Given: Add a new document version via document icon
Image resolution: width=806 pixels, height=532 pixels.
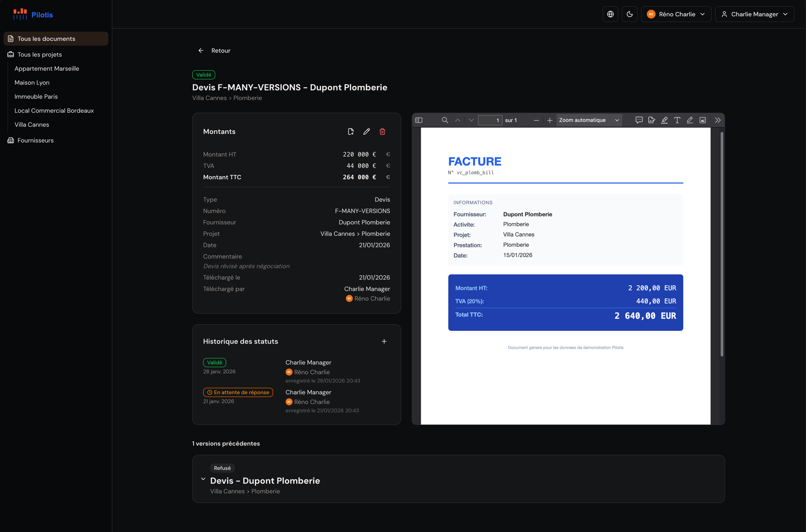Looking at the screenshot, I should click(x=351, y=131).
